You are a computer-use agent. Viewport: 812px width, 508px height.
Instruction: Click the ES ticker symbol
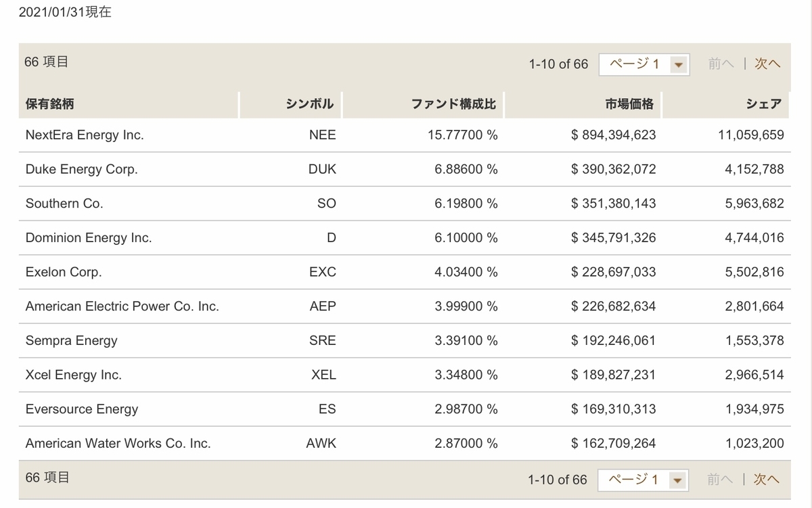pos(327,409)
